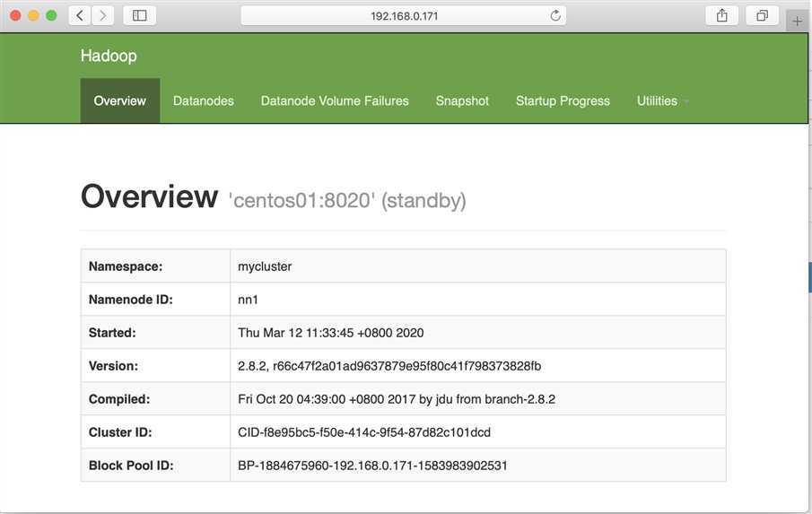Click the address bar showing 192.168.0.171
The height and width of the screenshot is (514, 812).
tap(404, 15)
